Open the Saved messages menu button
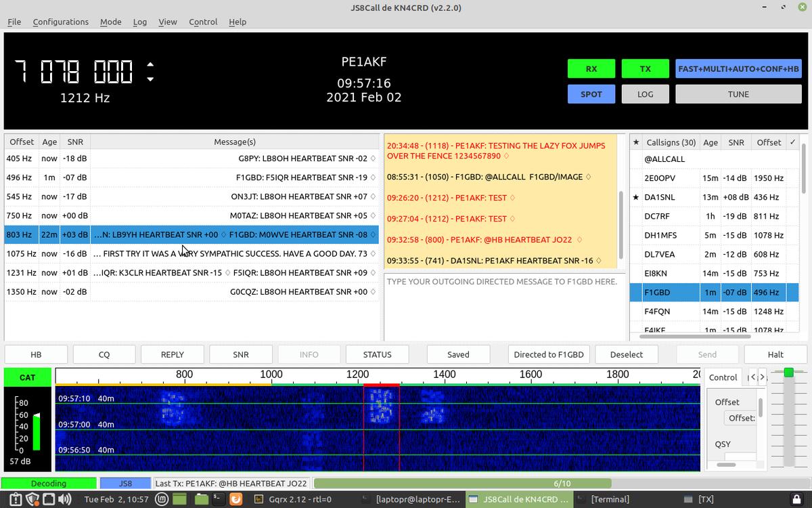Screen dimensions: 812x508 point(458,354)
